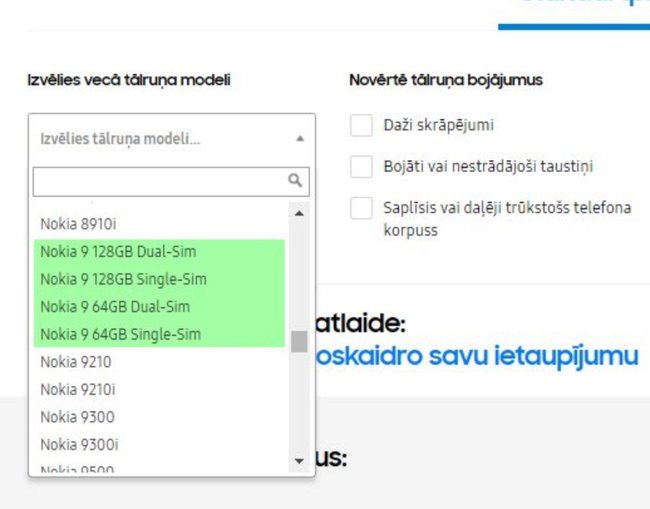This screenshot has width=650, height=509.
Task: Open 'Izvēlies tālruņa modeli...' combo box
Action: pyautogui.click(x=172, y=138)
